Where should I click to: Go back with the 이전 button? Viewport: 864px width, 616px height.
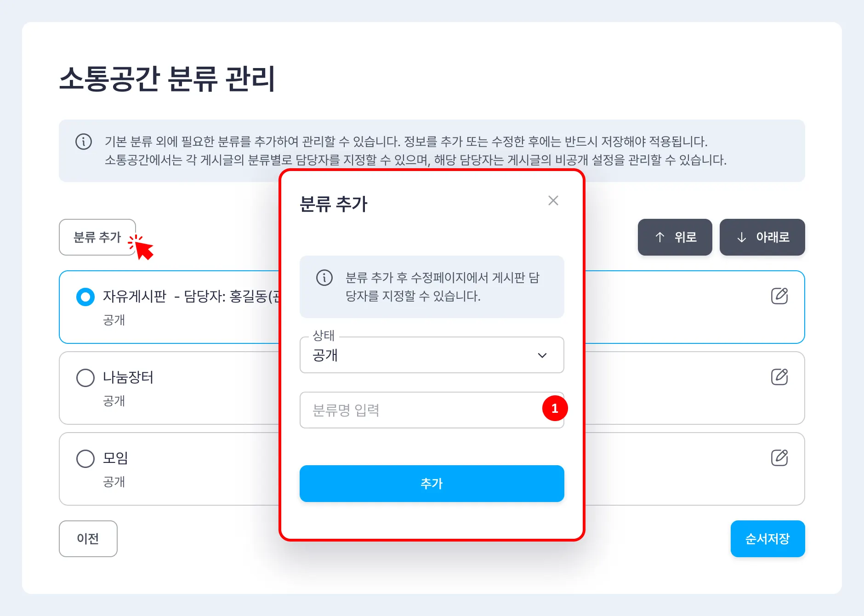tap(88, 539)
